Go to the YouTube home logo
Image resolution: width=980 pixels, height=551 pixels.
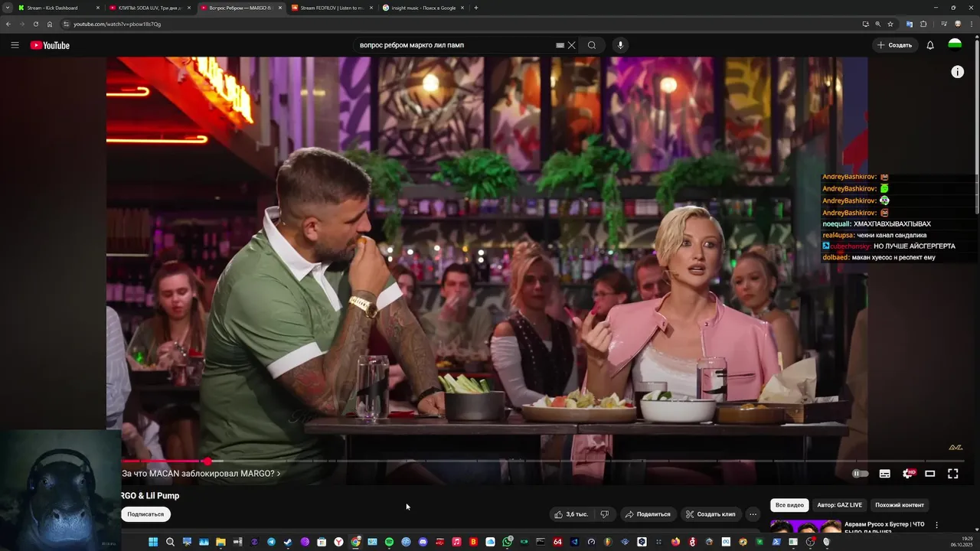coord(50,45)
